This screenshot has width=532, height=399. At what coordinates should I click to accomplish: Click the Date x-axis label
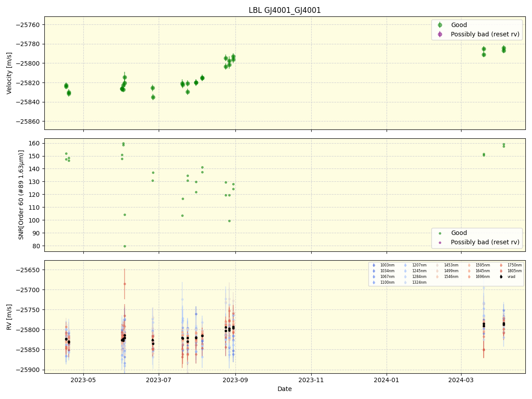pos(285,389)
